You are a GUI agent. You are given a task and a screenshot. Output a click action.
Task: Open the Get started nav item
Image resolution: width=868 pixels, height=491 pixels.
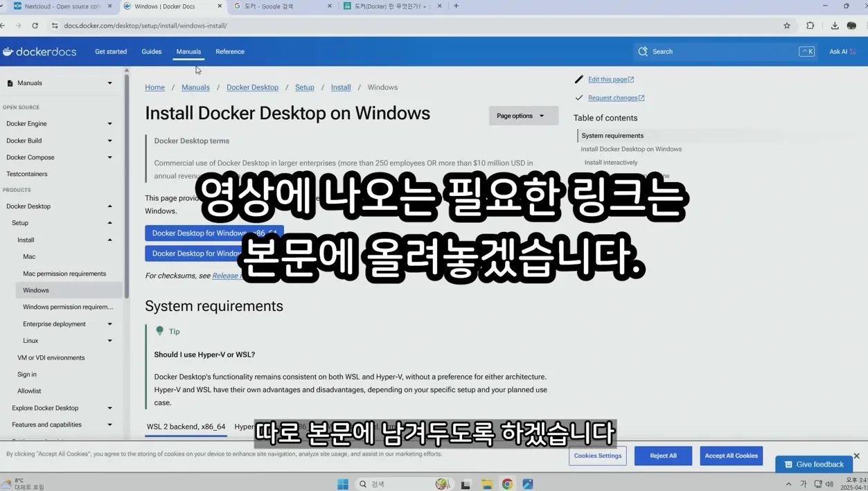click(111, 51)
